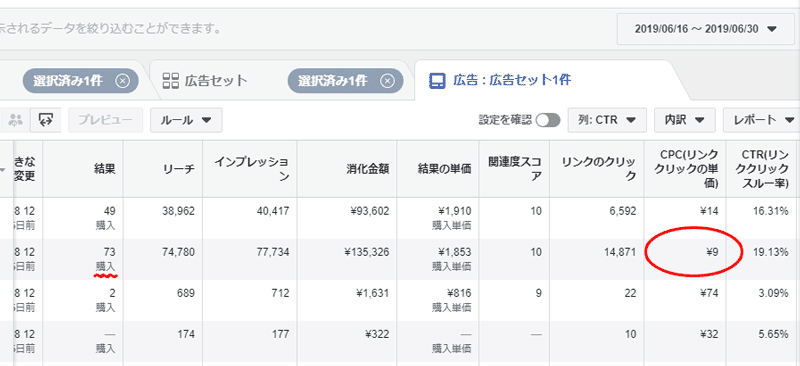Toggle the 設定を確認 switch
800x366 pixels.
[548, 120]
